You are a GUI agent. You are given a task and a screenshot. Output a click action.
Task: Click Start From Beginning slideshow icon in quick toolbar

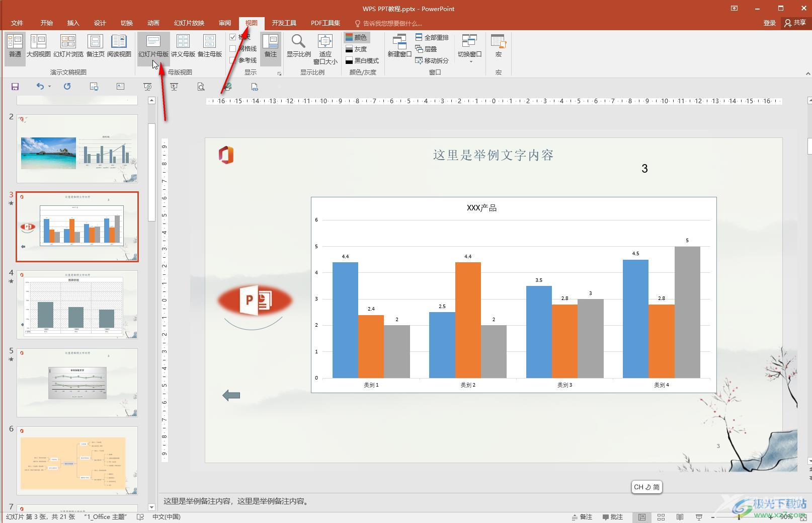coord(147,87)
